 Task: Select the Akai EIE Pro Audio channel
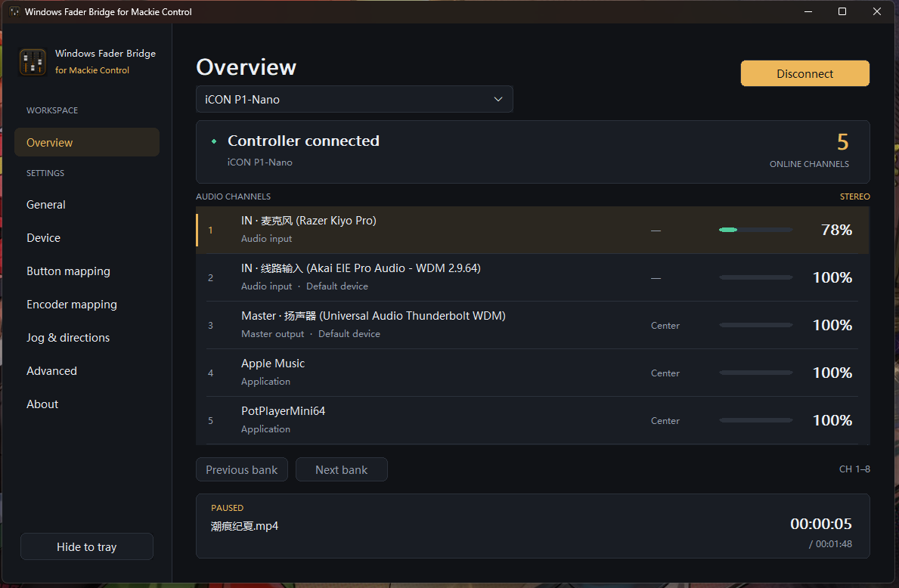(x=532, y=277)
